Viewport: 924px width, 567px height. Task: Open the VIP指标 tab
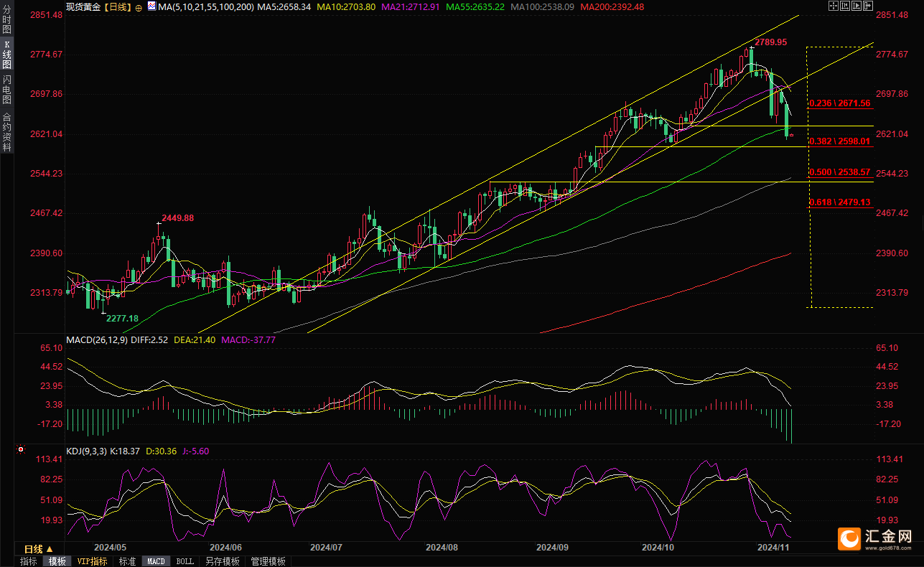pos(92,561)
